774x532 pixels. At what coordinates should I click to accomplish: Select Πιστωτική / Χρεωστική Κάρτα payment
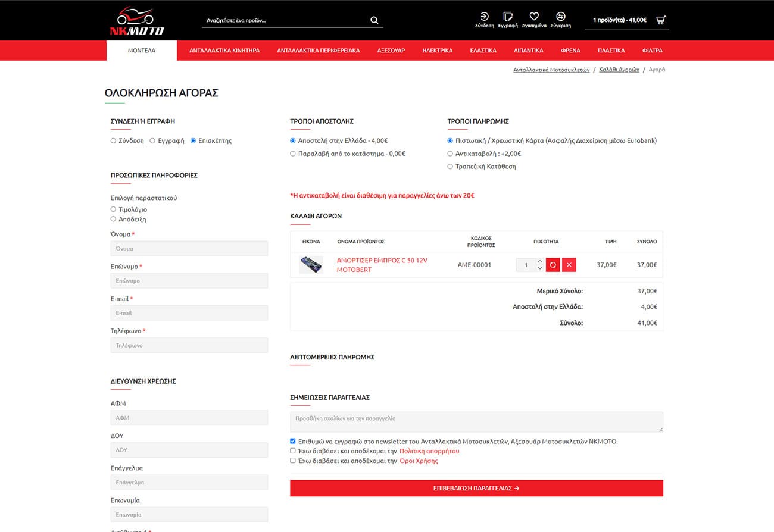[450, 141]
